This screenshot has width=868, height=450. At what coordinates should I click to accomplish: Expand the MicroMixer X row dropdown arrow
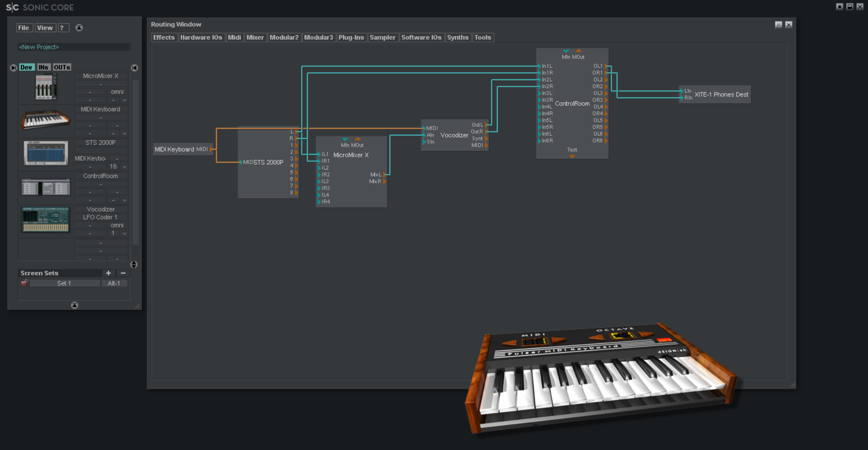coord(124,100)
